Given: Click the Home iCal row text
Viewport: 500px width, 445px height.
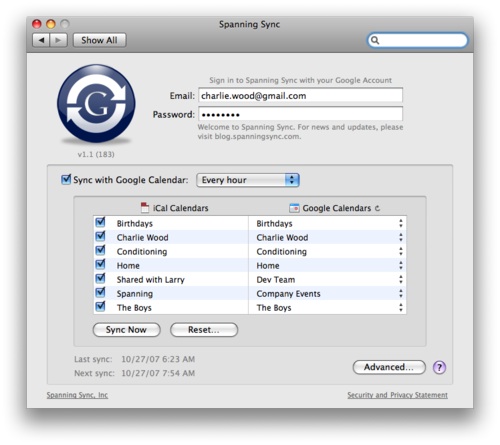Looking at the screenshot, I should click(128, 266).
